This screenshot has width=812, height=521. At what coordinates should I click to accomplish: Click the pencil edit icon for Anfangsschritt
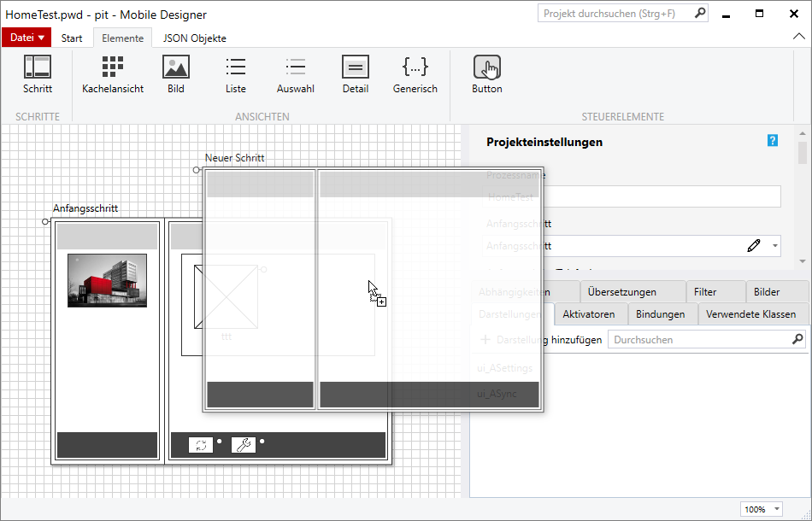pos(753,246)
